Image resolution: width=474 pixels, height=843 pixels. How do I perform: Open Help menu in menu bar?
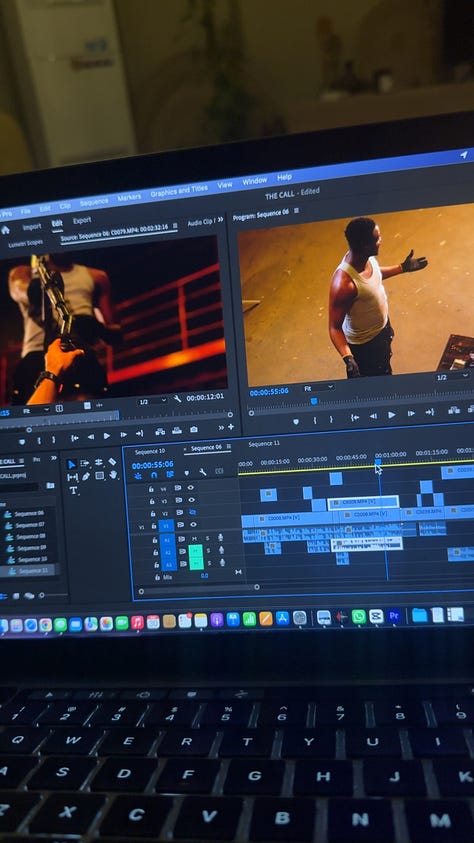[284, 177]
